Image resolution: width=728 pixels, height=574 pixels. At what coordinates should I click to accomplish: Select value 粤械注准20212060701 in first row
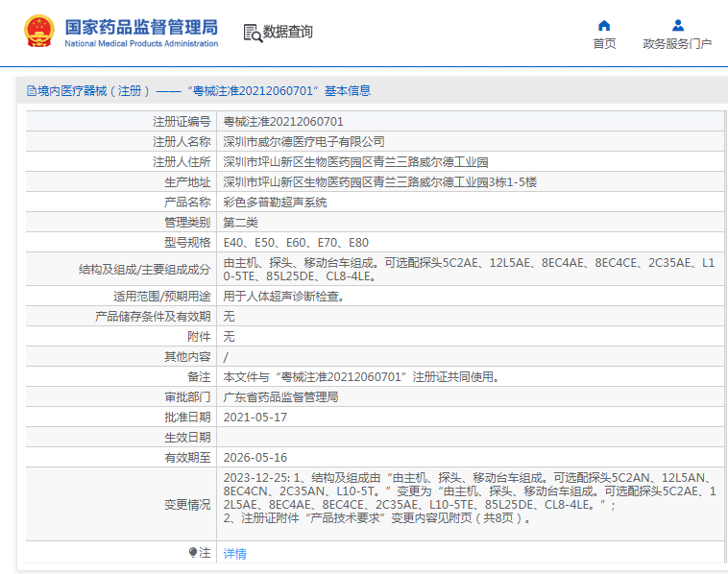pos(283,122)
